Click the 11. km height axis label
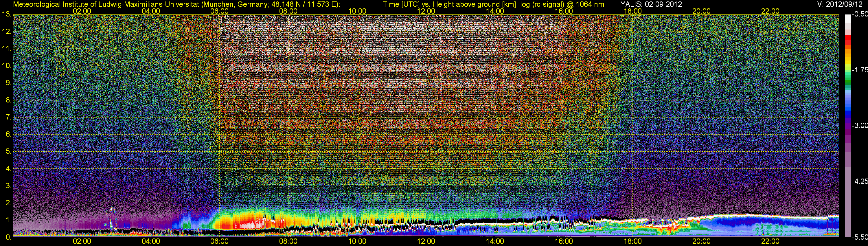 click(x=6, y=49)
